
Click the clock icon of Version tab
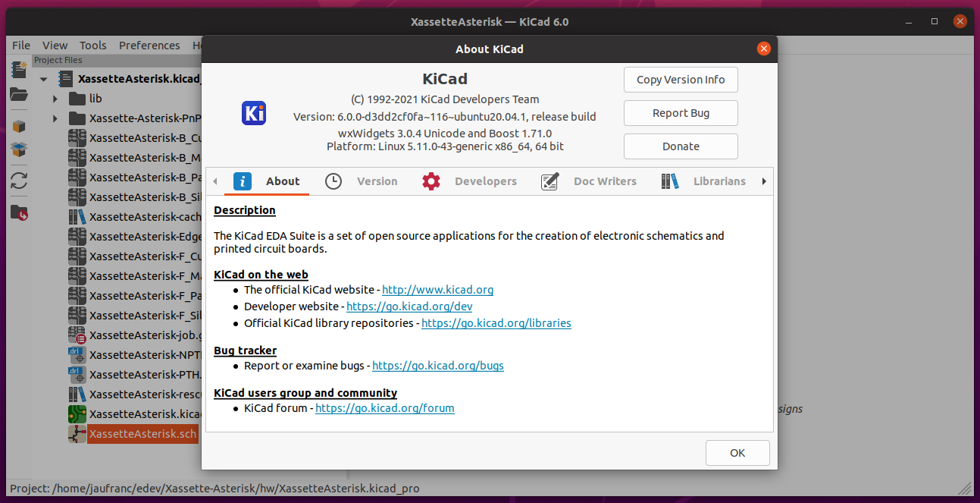click(x=333, y=181)
